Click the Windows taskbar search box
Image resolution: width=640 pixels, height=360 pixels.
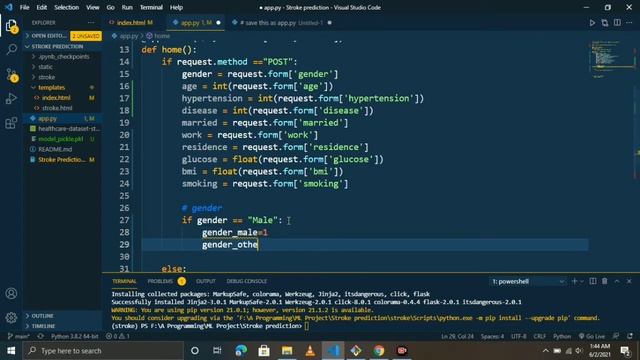coord(103,351)
